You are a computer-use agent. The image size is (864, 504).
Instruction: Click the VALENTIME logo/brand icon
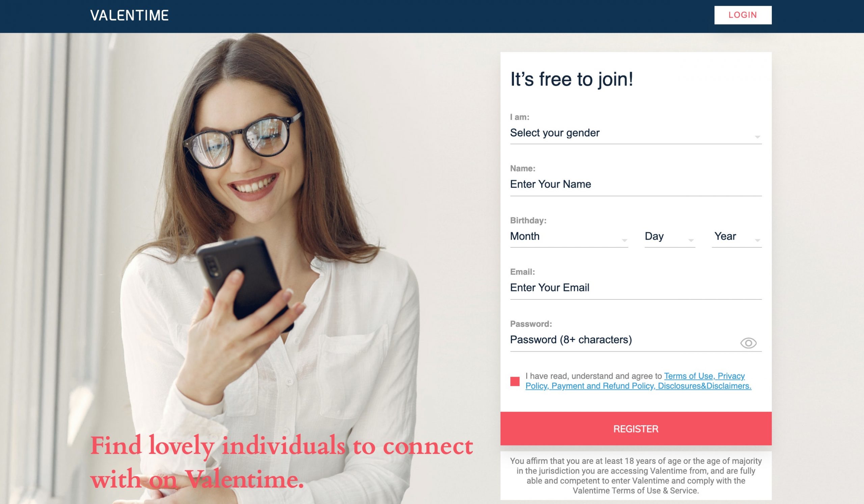pyautogui.click(x=129, y=15)
